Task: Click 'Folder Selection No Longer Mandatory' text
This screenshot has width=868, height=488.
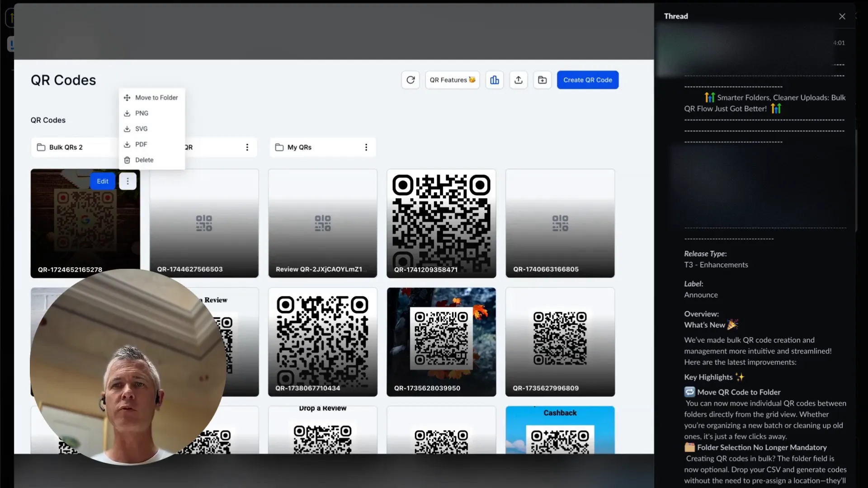Action: pyautogui.click(x=762, y=447)
